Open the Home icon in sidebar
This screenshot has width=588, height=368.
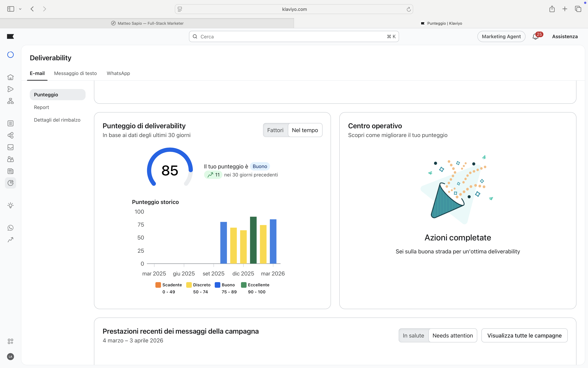tap(10, 77)
